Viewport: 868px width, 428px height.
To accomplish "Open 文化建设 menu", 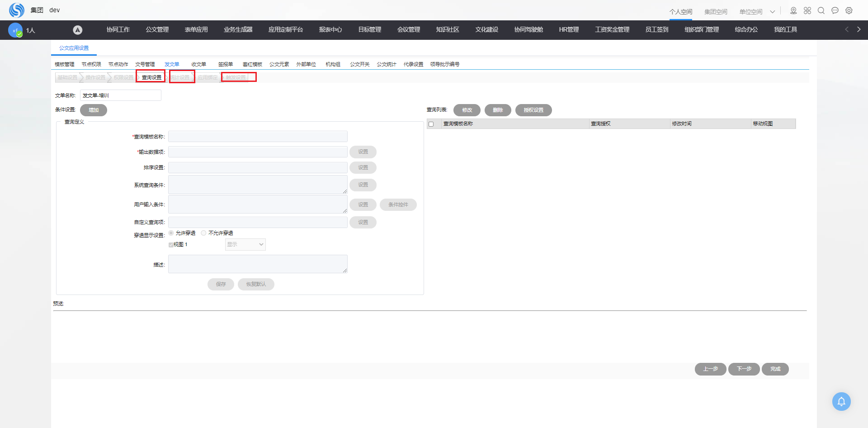I will tap(487, 30).
